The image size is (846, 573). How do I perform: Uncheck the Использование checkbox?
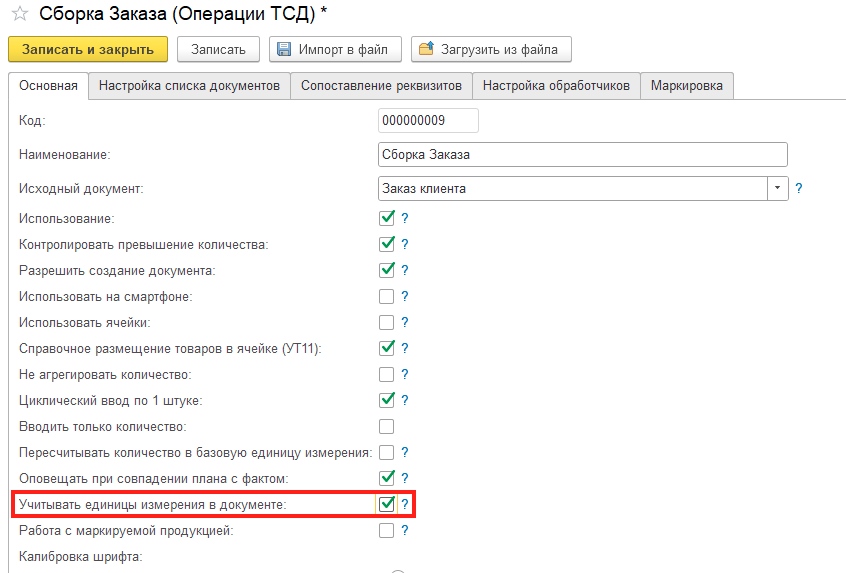pyautogui.click(x=386, y=219)
